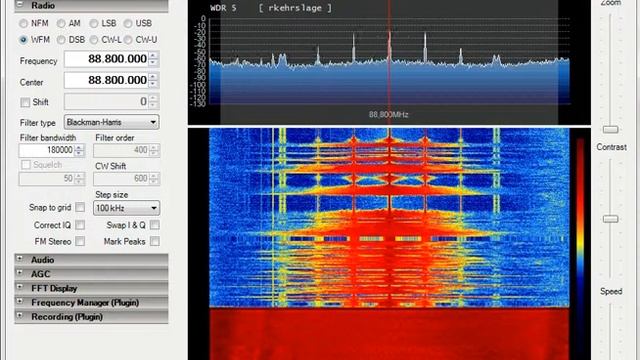Image resolution: width=640 pixels, height=360 pixels.
Task: Click the CW Shift value field
Action: point(121,178)
